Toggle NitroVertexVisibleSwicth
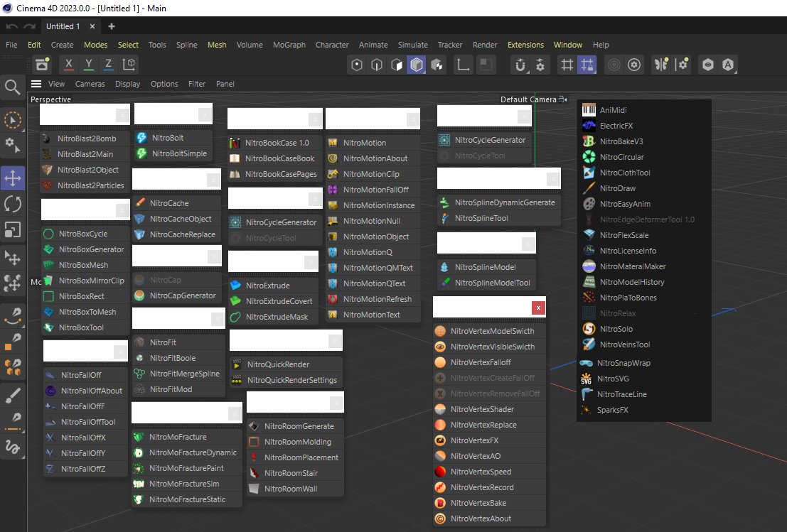Viewport: 787px width, 532px height. [x=489, y=347]
